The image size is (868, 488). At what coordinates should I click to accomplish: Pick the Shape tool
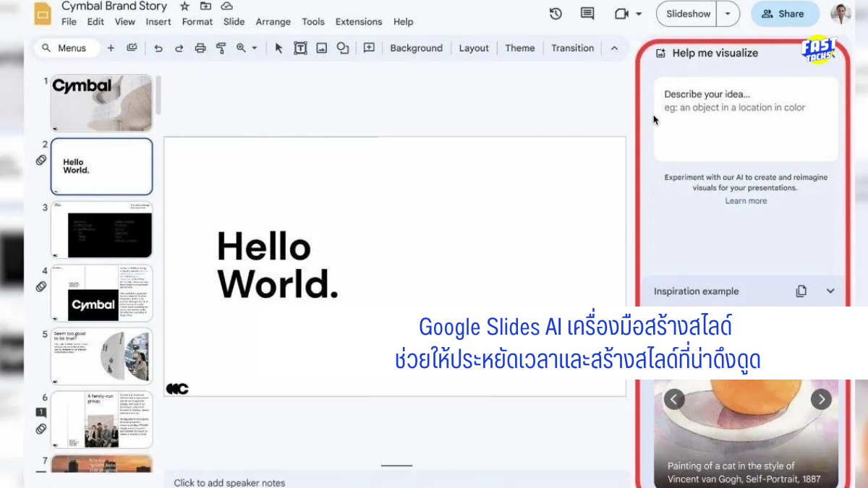343,48
